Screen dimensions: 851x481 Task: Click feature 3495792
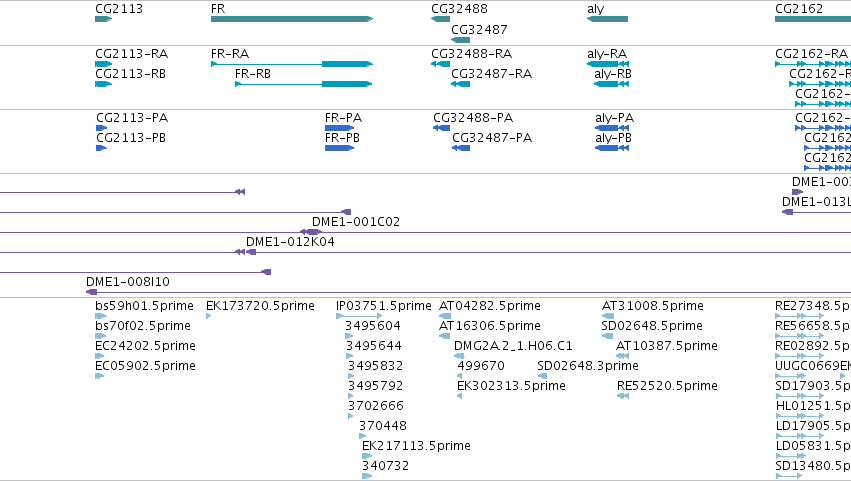click(x=351, y=396)
